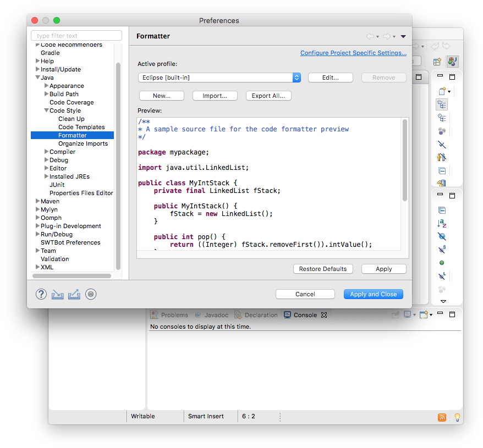Click Restore Defaults button

[323, 269]
